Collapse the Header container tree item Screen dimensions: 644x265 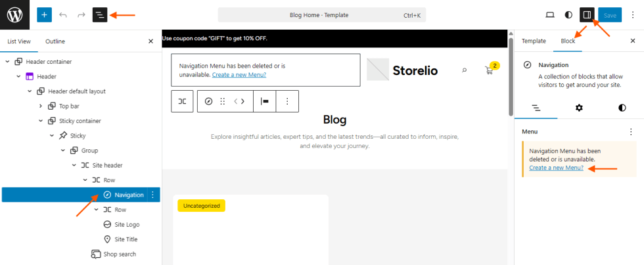(7, 62)
